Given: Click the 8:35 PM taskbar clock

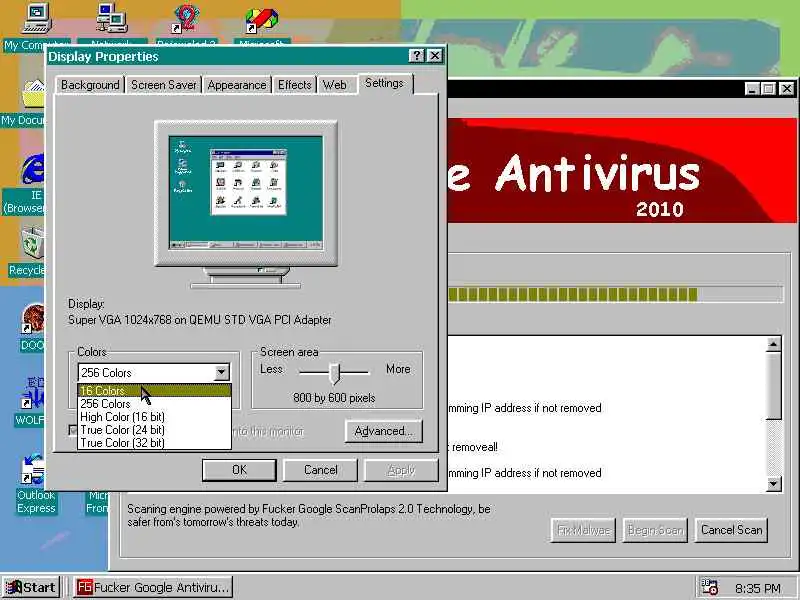Looking at the screenshot, I should (758, 588).
